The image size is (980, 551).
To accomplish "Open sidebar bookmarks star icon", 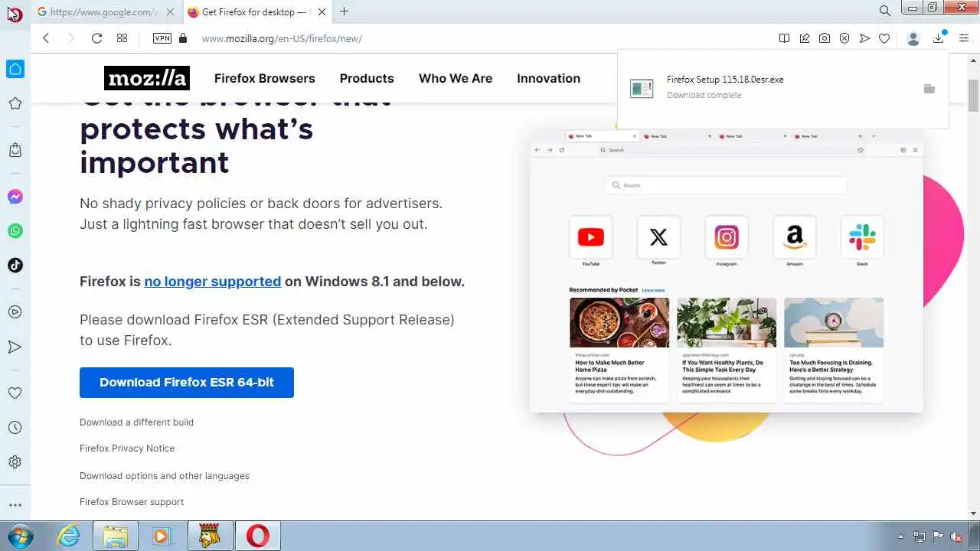I will (x=15, y=103).
